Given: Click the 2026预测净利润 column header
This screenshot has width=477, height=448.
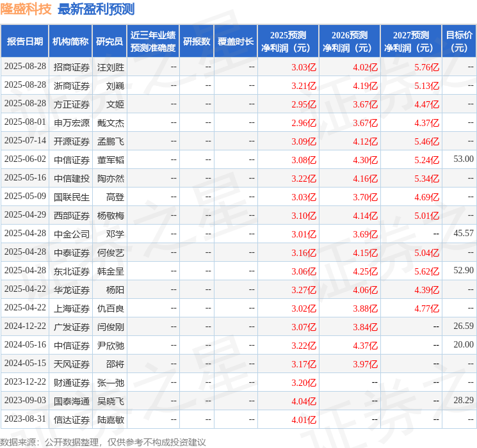Looking at the screenshot, I should coord(350,42).
